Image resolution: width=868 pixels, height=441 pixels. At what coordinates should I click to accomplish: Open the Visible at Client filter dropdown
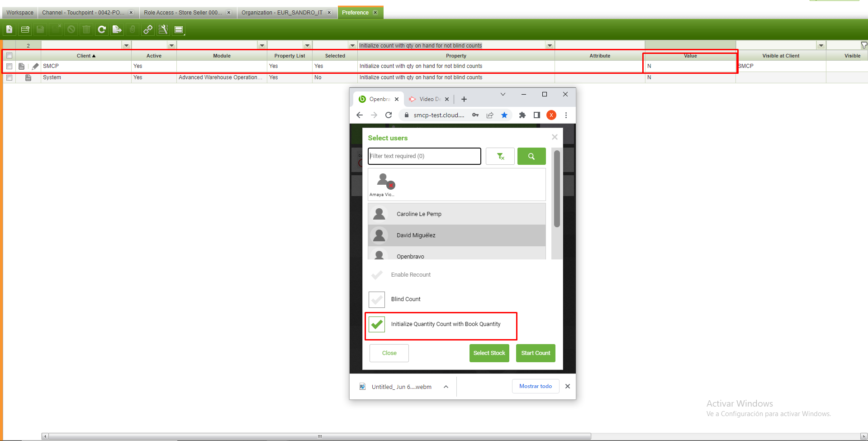click(821, 45)
